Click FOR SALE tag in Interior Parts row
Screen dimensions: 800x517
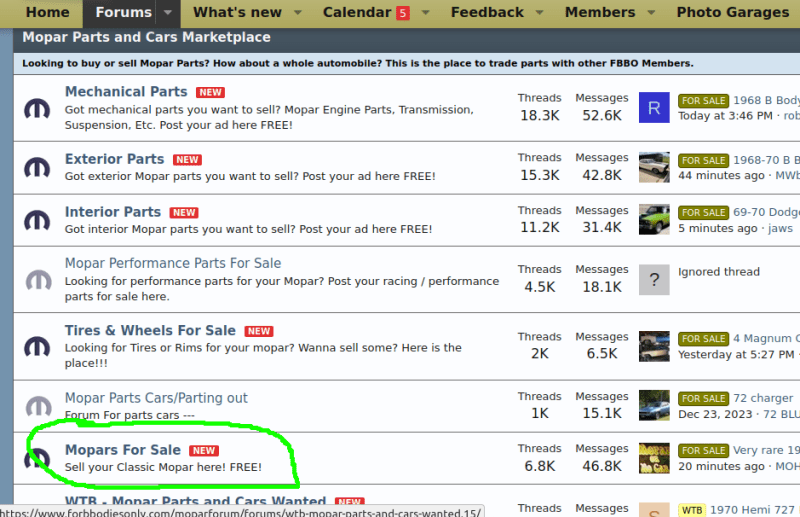[x=704, y=212]
